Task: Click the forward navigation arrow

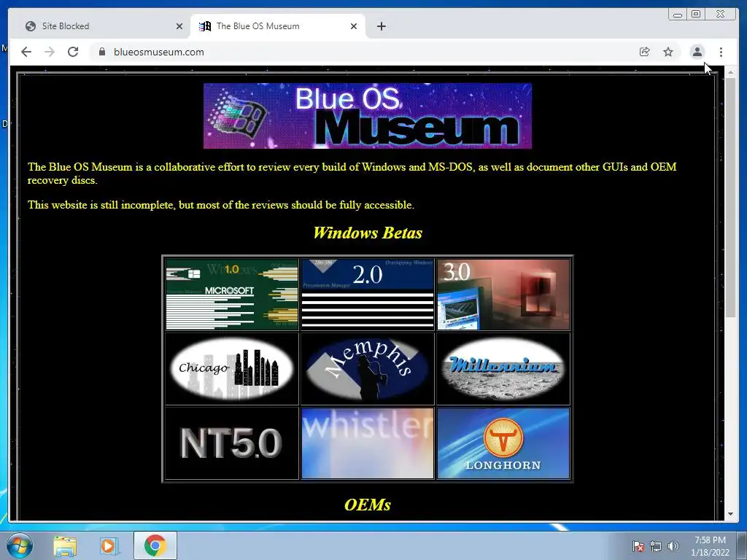Action: (50, 52)
